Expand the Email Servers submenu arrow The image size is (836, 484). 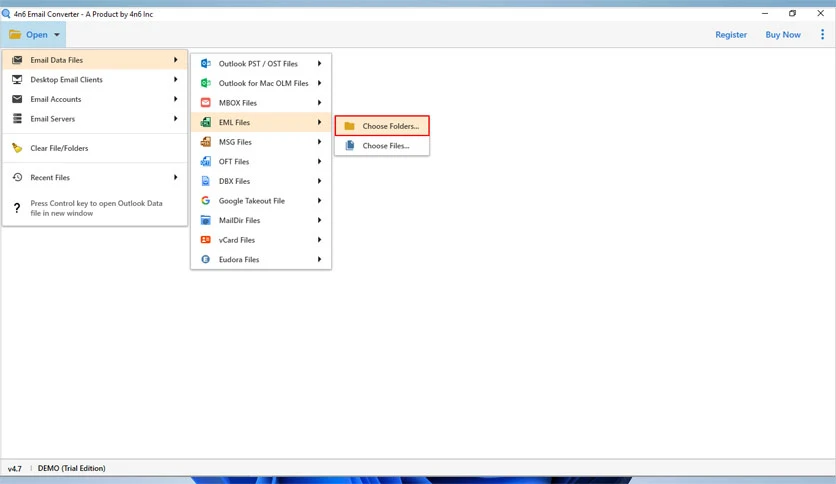175,118
